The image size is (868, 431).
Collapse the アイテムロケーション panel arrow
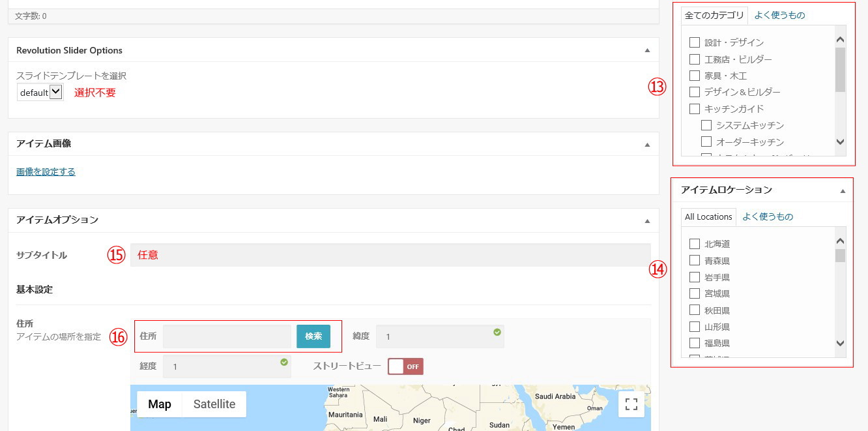(x=843, y=190)
